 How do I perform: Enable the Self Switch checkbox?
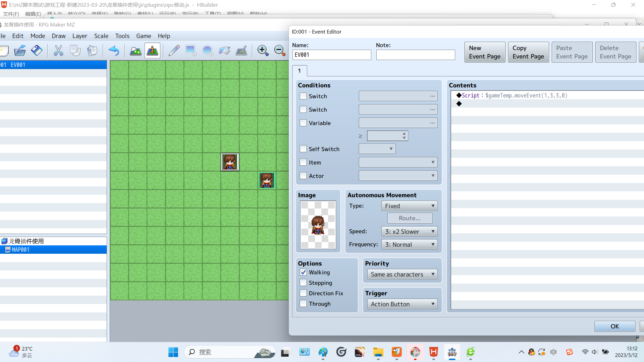pyautogui.click(x=303, y=149)
